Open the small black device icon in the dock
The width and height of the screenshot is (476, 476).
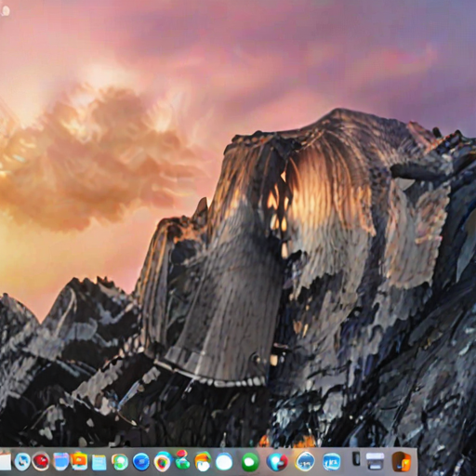[356, 458]
